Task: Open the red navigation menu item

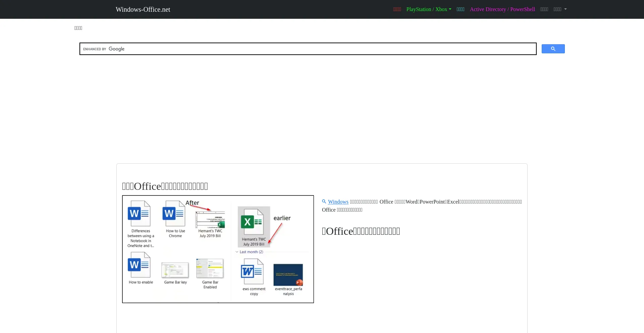Action: point(397,9)
